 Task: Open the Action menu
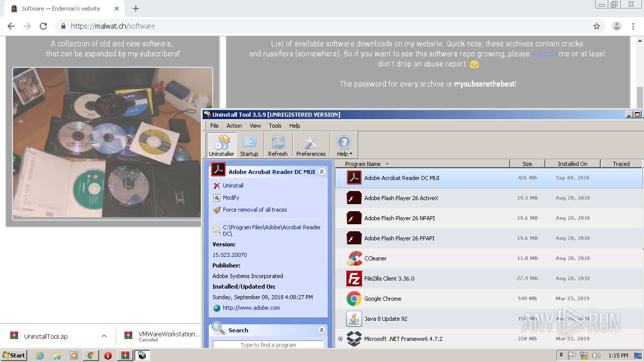click(234, 126)
